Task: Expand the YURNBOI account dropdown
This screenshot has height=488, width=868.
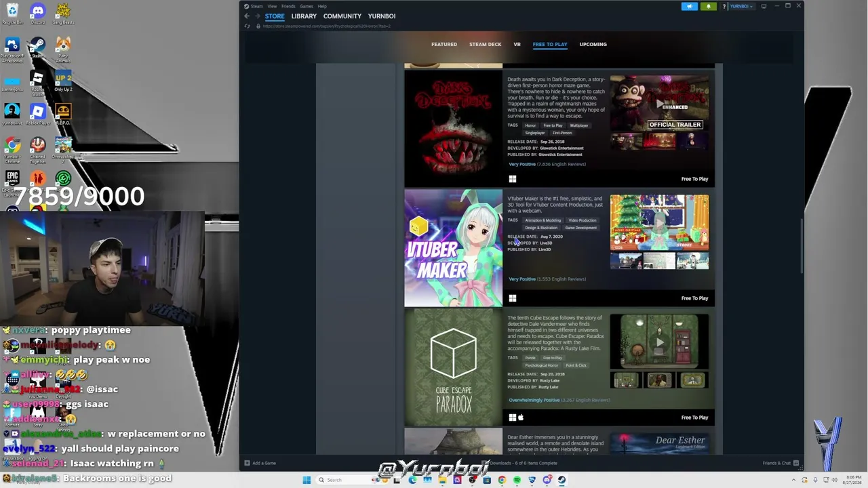Action: pyautogui.click(x=741, y=6)
